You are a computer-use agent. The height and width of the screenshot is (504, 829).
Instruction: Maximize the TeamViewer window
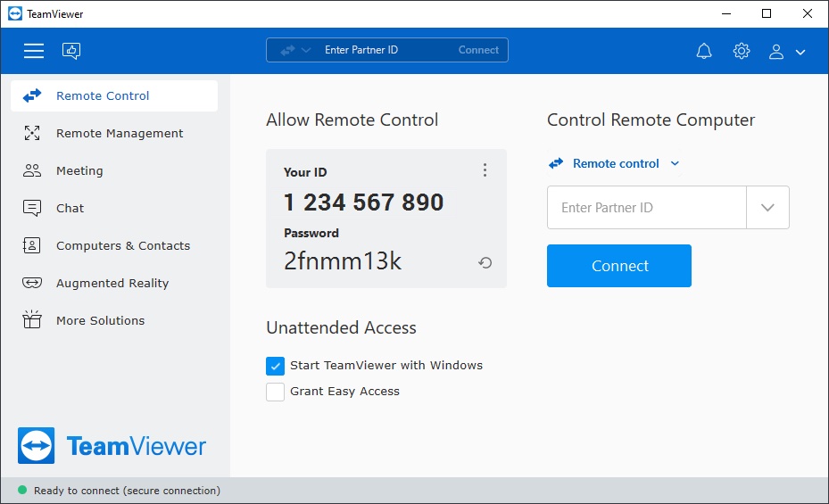click(767, 13)
